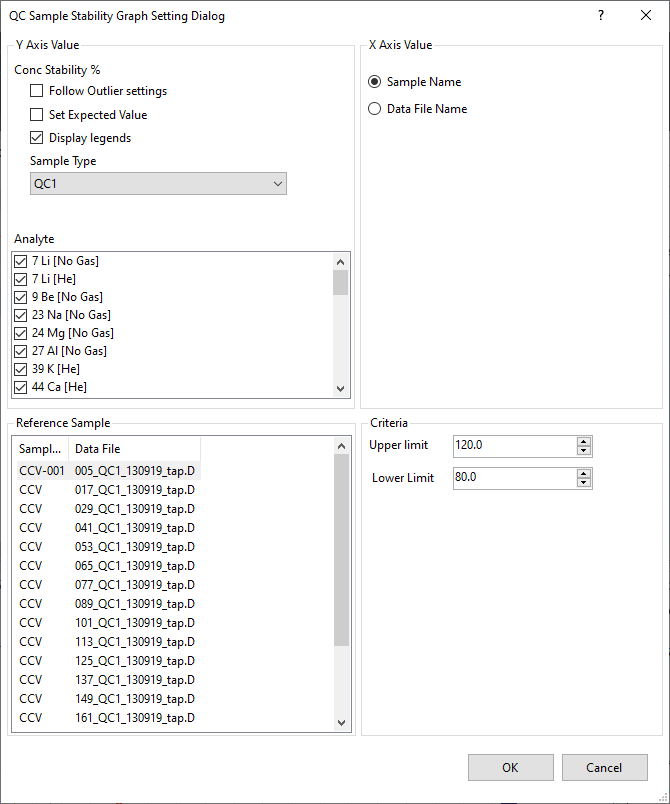Enable Follow Outlier settings checkbox
670x804 pixels.
tap(36, 91)
